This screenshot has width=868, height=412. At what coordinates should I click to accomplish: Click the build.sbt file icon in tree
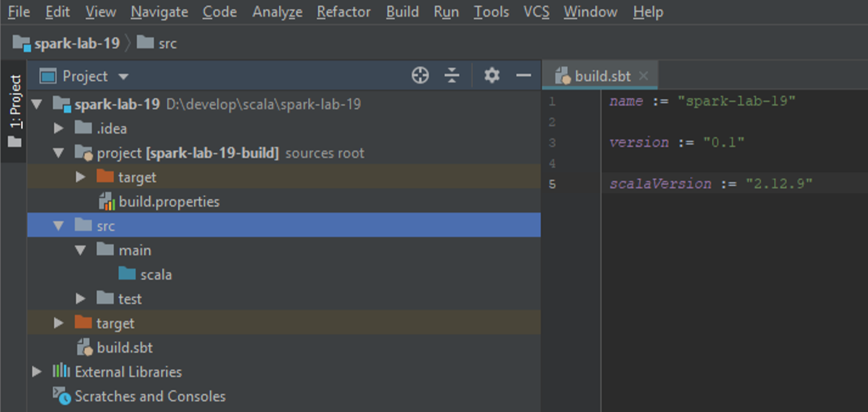click(84, 348)
